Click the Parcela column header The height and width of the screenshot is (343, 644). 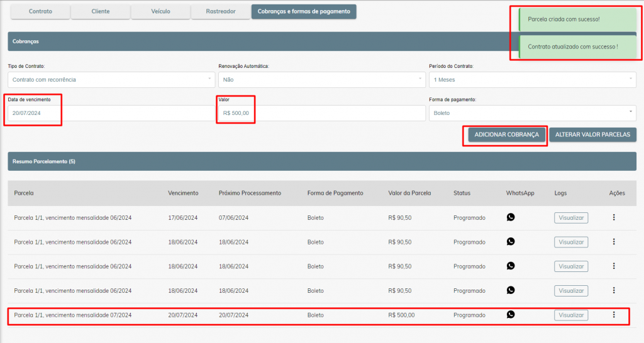point(24,193)
